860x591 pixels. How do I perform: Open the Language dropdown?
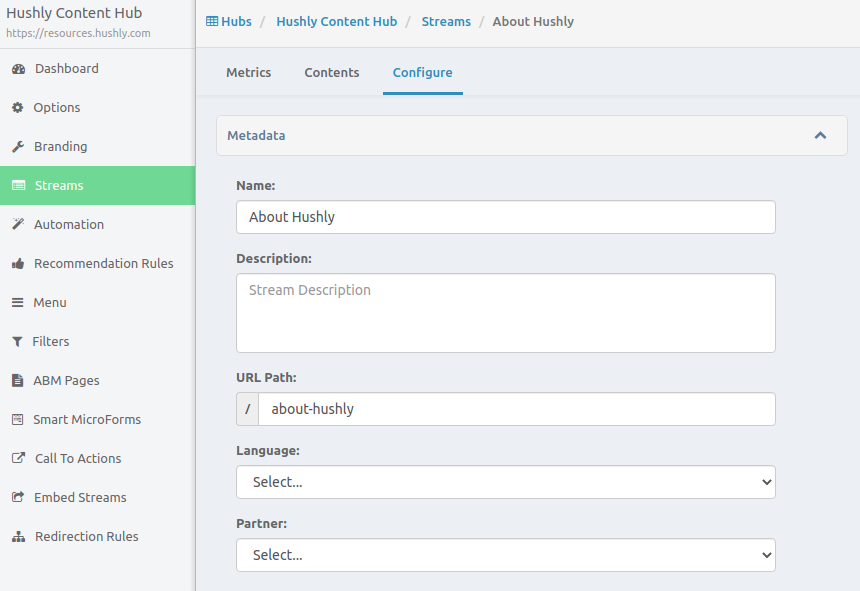[506, 482]
